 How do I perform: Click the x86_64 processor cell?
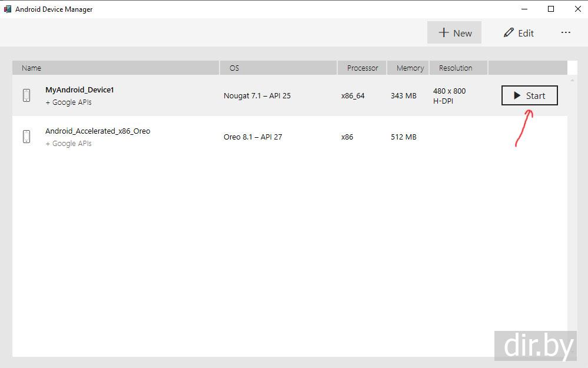(353, 95)
